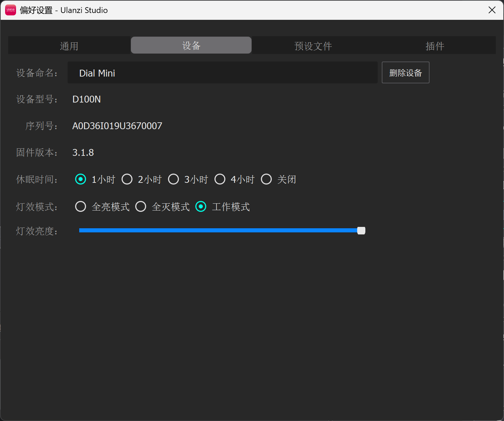Pick the 4小时 sleep time option

pyautogui.click(x=220, y=179)
